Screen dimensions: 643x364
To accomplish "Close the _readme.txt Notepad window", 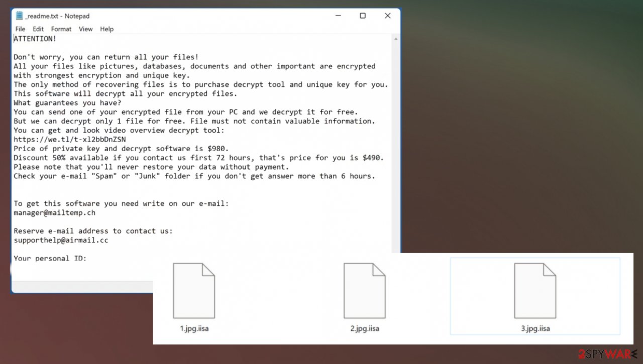I will point(387,16).
